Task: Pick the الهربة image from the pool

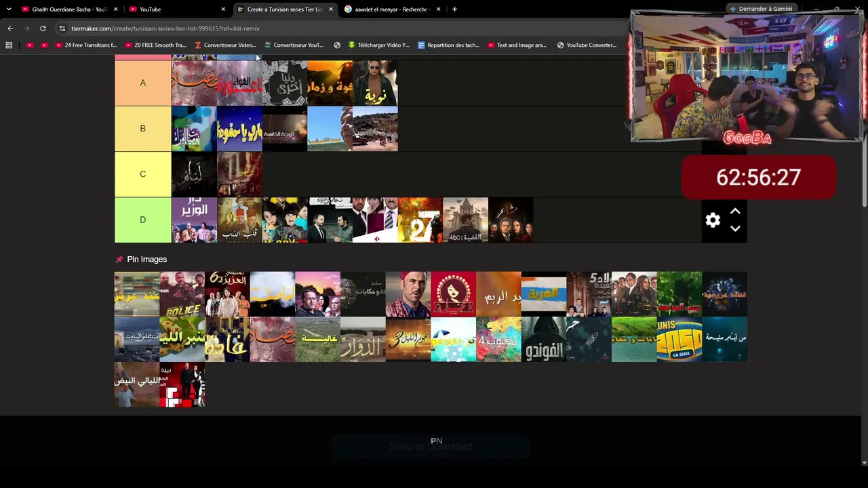Action: click(x=543, y=294)
